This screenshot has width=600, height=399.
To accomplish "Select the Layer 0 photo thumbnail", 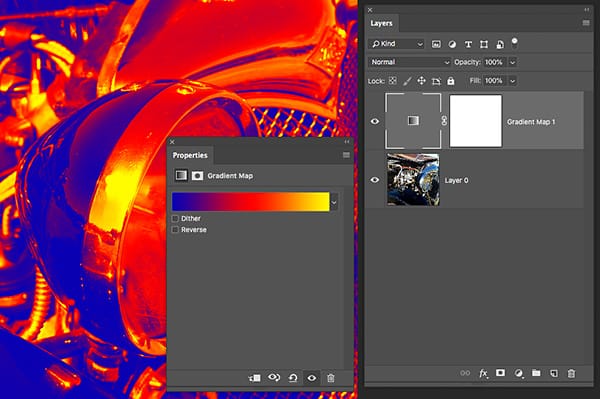I will coord(413,180).
